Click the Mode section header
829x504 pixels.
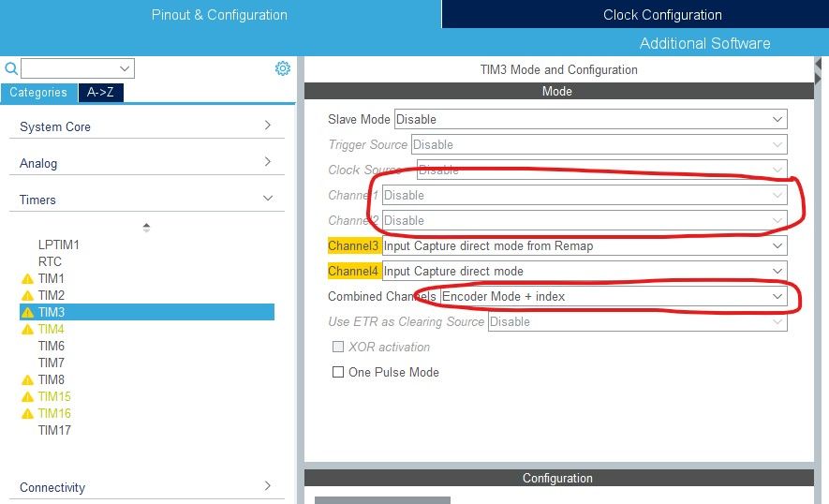click(559, 91)
